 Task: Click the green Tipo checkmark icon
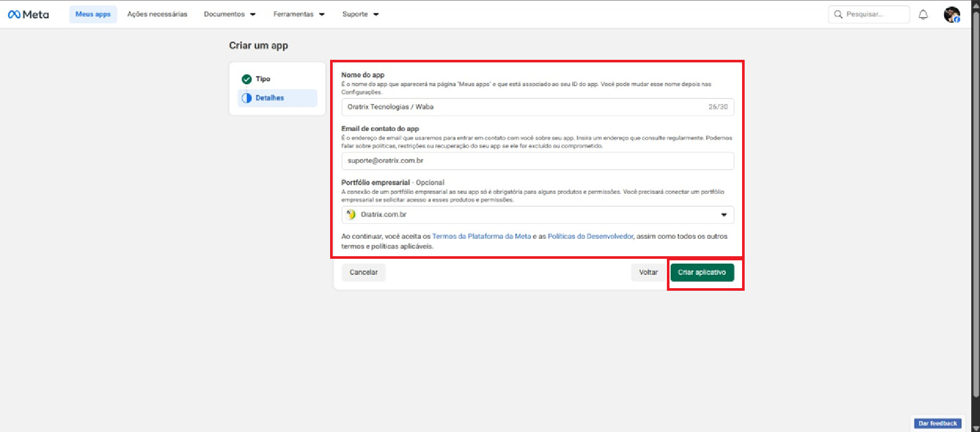[247, 79]
